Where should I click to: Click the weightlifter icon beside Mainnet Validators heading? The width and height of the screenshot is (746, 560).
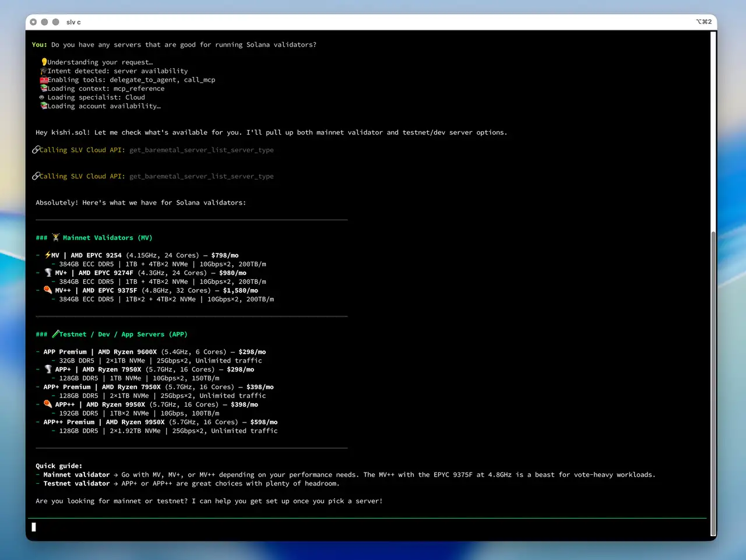[55, 237]
